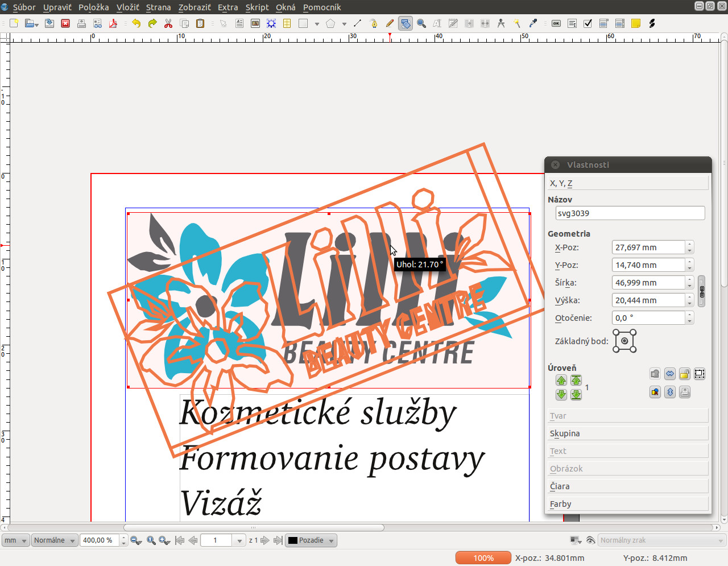Open the mm units dropdown
The width and height of the screenshot is (728, 566).
[15, 540]
